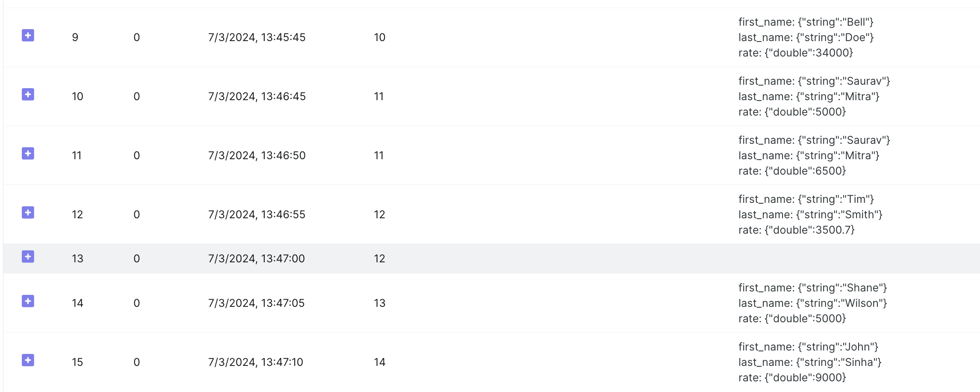Expand the row with offset 15
The width and height of the screenshot is (980, 392).
tap(28, 360)
